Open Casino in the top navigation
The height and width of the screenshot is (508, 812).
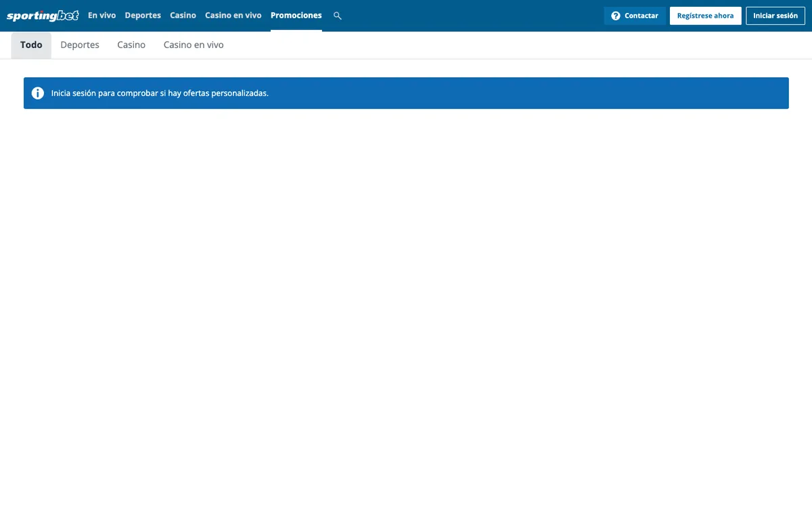coord(183,16)
